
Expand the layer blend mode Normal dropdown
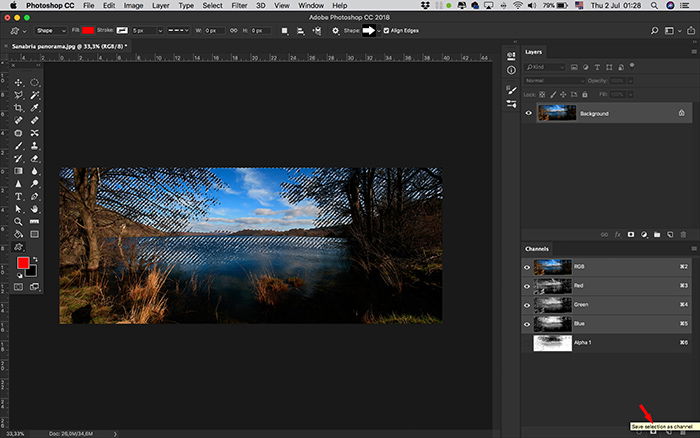[x=554, y=81]
